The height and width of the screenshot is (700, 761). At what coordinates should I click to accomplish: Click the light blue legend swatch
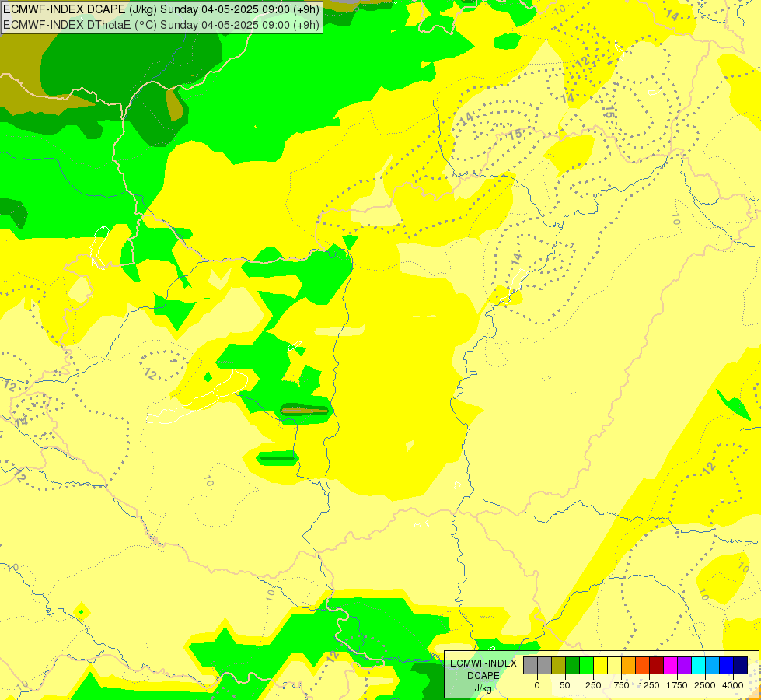tap(713, 665)
